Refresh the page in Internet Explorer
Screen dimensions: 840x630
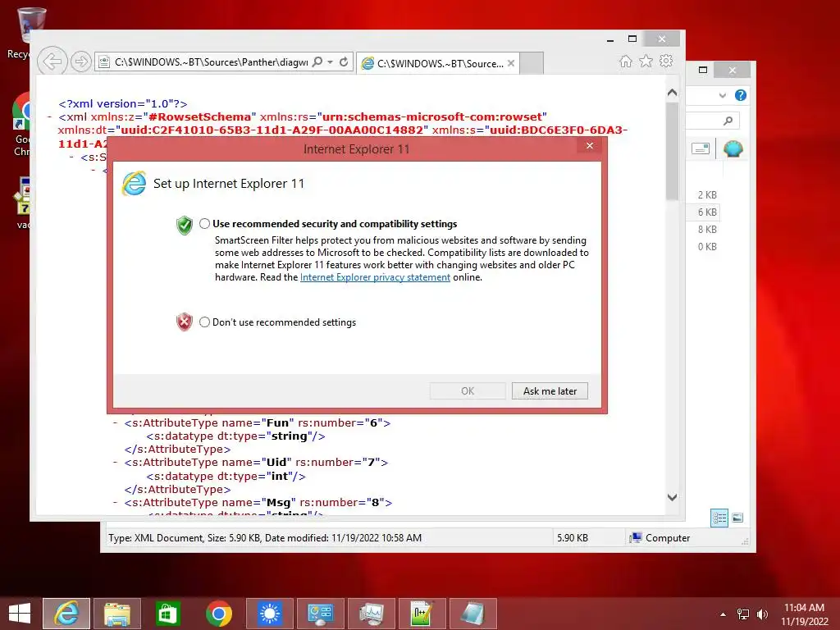tap(344, 62)
